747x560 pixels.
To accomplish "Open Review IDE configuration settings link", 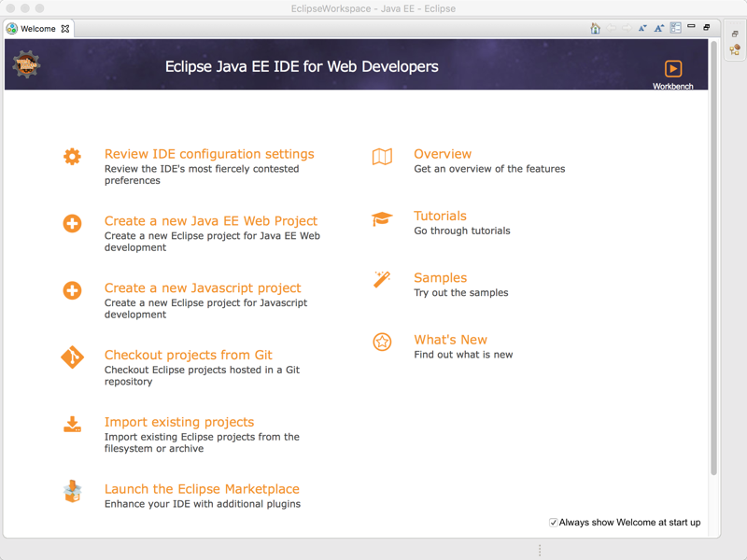I will tap(209, 154).
